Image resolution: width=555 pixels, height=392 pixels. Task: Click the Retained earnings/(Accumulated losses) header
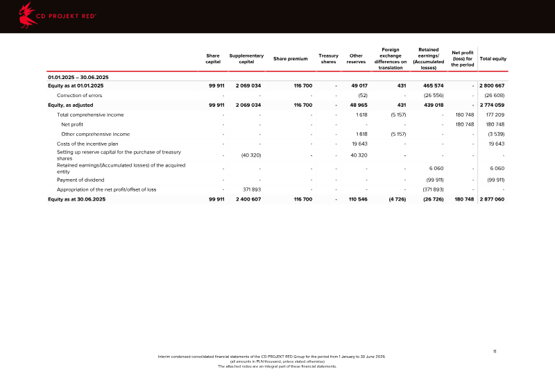[x=428, y=59]
